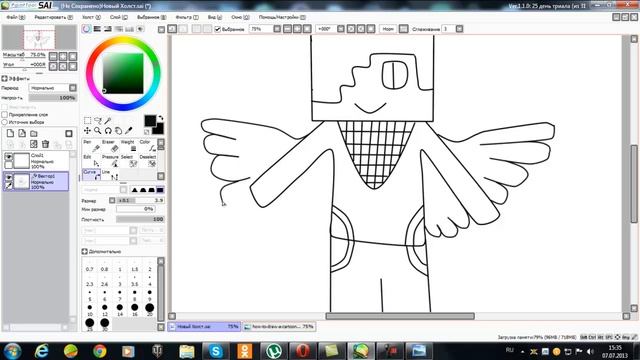Pick a shade in the color square
Image resolution: width=640 pixels, height=360 pixels.
123,73
